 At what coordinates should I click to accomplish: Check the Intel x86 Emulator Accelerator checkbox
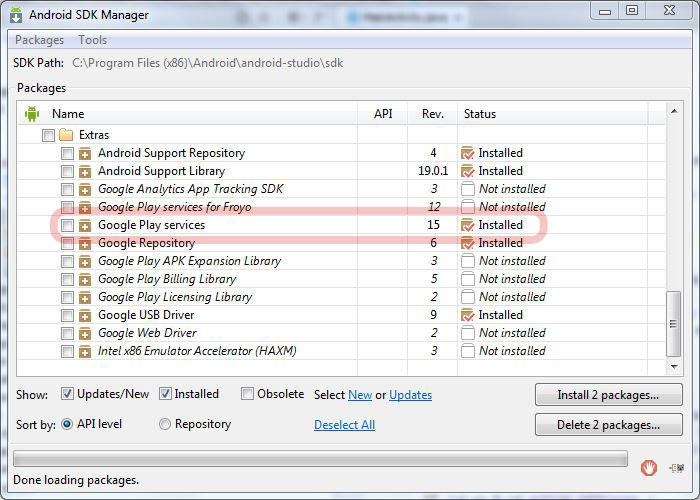pyautogui.click(x=67, y=351)
